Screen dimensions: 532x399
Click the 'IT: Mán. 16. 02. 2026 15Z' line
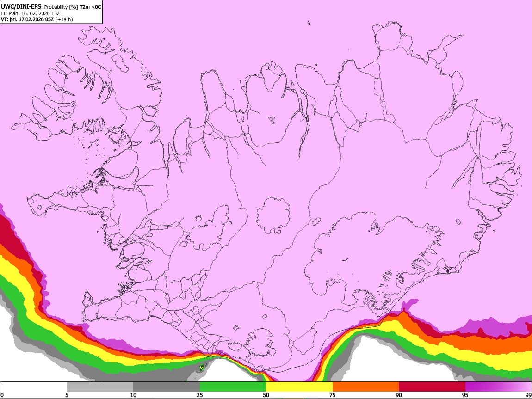point(30,13)
